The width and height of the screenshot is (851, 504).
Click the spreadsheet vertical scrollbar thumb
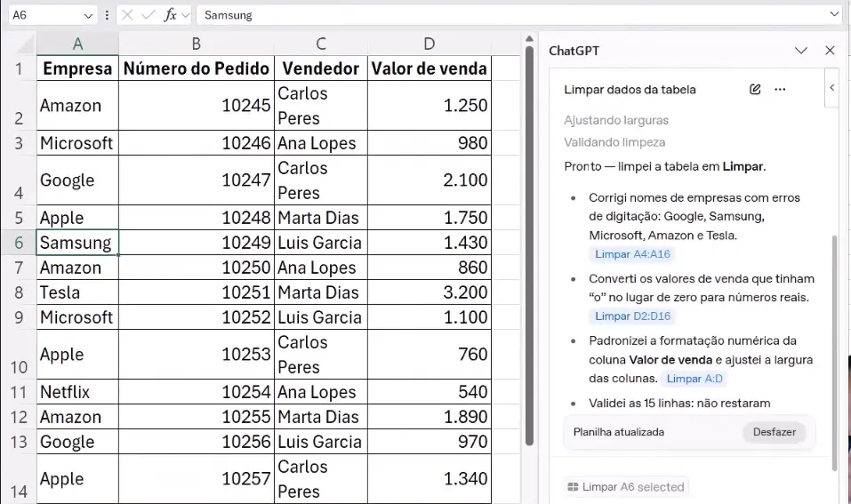pos(529,247)
